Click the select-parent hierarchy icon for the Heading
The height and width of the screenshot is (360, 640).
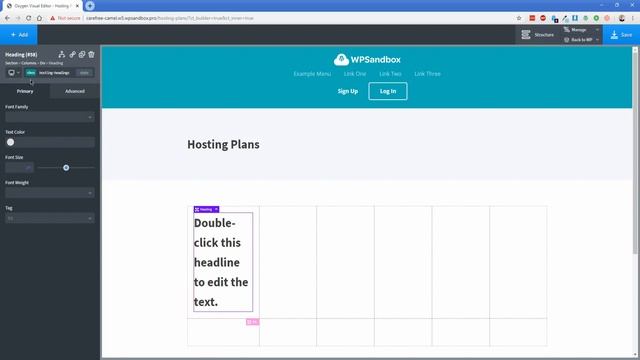(62, 54)
